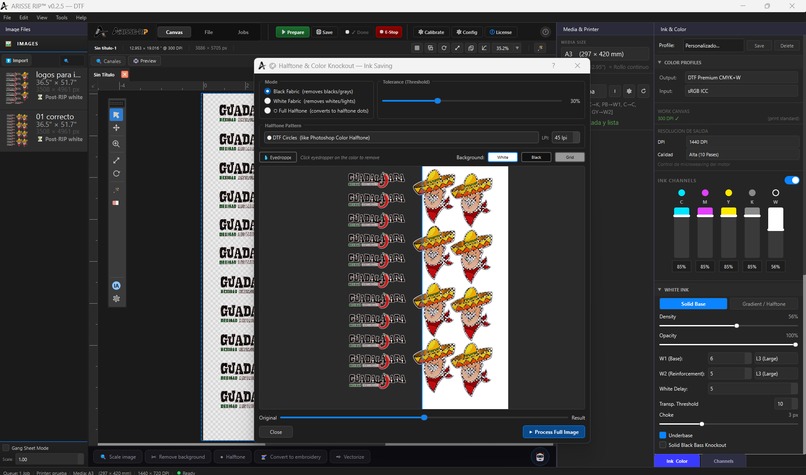Open the gear settings at canvas toolbar bottom

[x=116, y=299]
